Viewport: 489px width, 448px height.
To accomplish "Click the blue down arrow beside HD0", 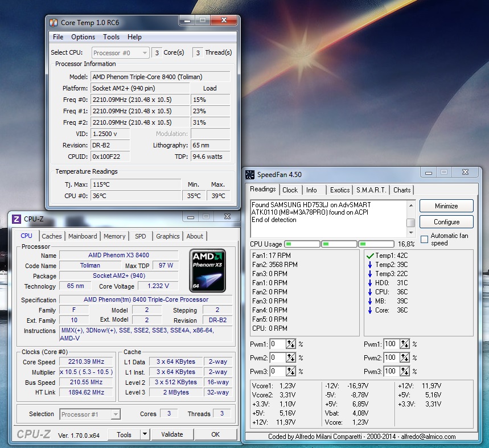I will 370,283.
